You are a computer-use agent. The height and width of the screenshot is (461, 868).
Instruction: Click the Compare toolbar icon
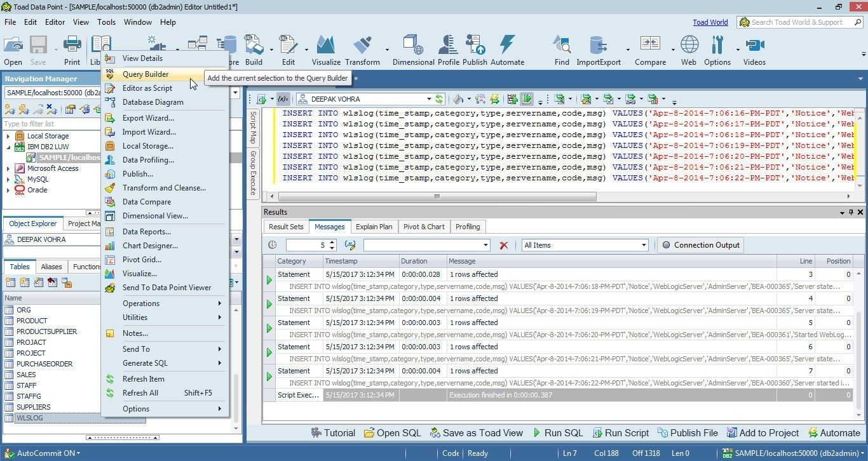pyautogui.click(x=650, y=51)
